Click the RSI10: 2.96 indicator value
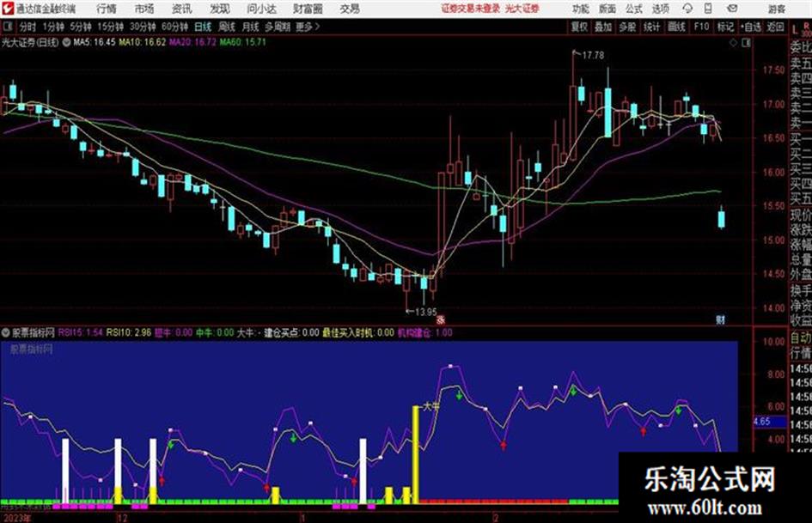This screenshot has height=523, width=812. 129,332
